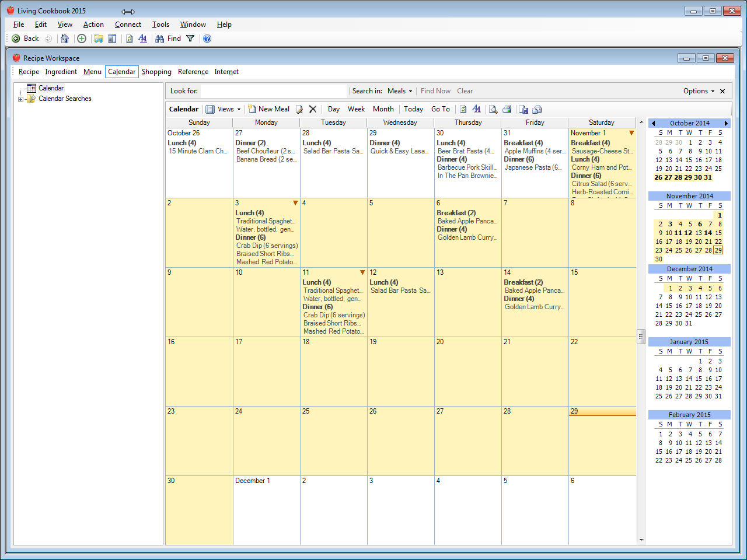Click the font icon in calendar toolbar
This screenshot has width=747, height=560.
[476, 109]
